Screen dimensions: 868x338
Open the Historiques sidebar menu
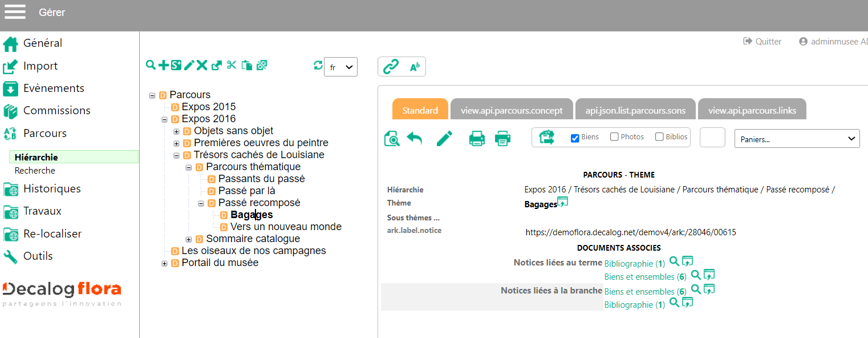click(52, 188)
